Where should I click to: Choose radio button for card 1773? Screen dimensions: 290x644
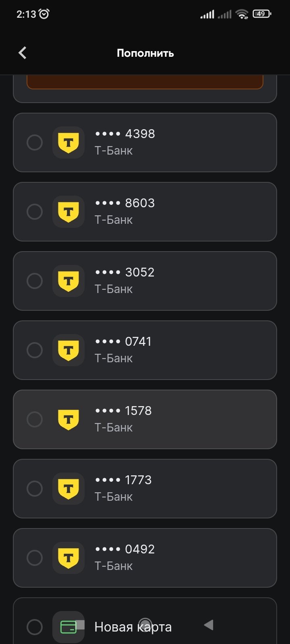(x=35, y=489)
